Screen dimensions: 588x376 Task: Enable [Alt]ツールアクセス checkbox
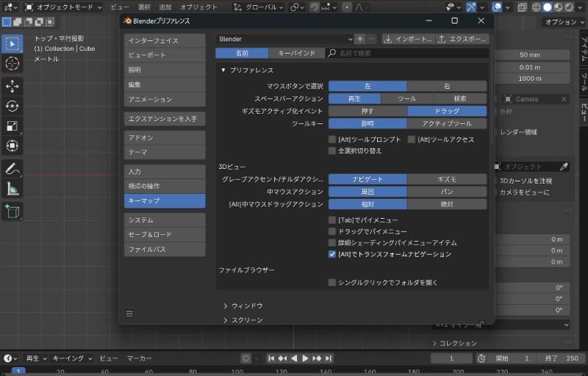point(412,140)
